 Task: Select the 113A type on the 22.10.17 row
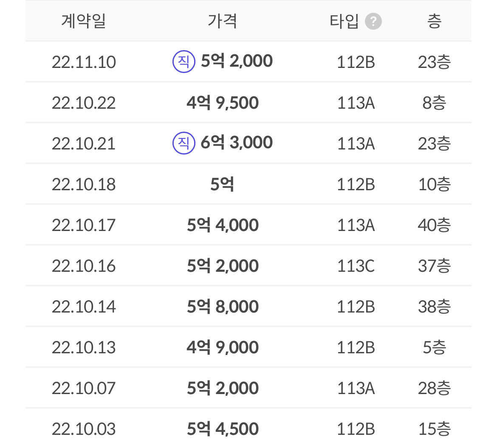click(356, 225)
